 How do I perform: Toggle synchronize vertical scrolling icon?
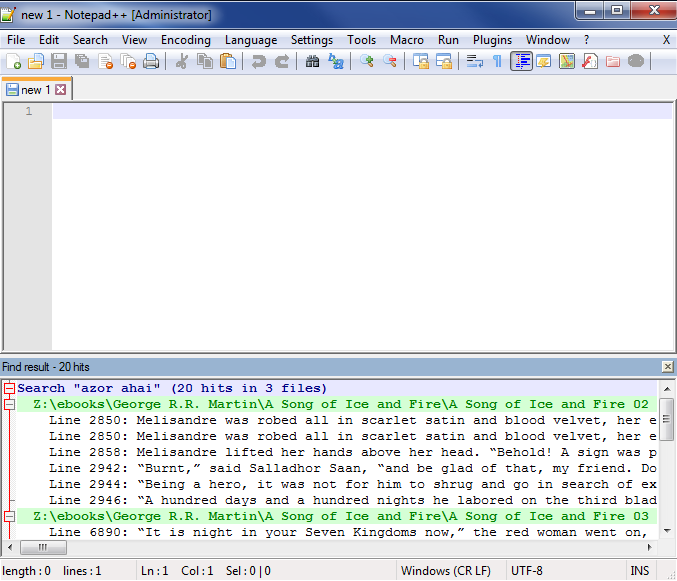click(421, 61)
